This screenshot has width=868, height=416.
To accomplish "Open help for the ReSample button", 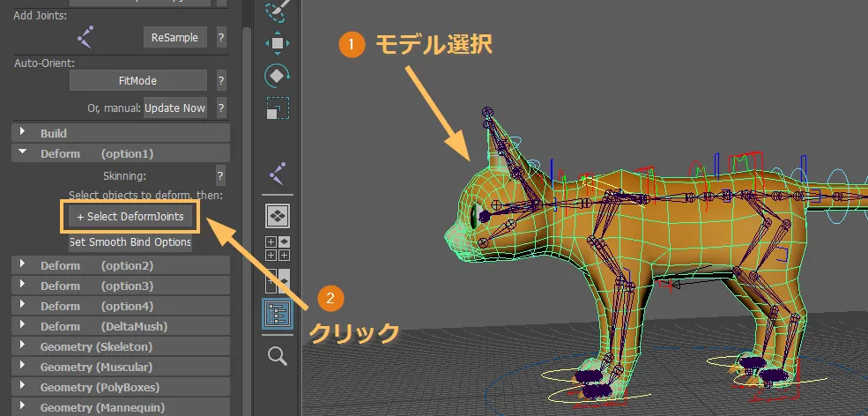I will [221, 37].
